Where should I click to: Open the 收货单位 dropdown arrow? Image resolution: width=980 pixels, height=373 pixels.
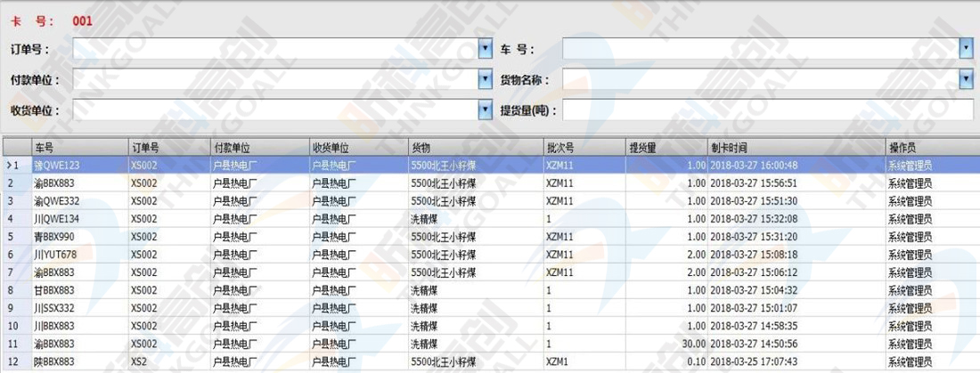click(486, 110)
